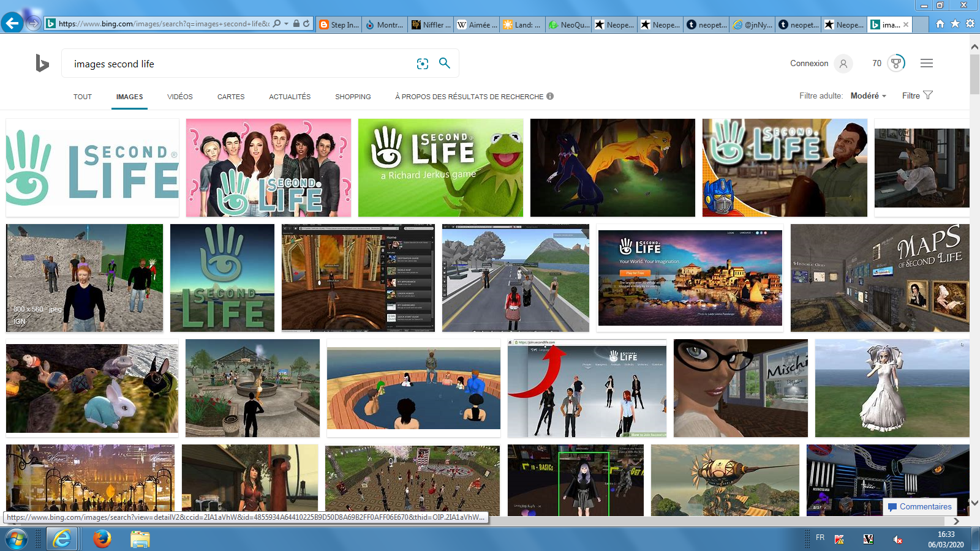The image size is (980, 551).
Task: Select the SHOPPING search category
Action: click(353, 97)
